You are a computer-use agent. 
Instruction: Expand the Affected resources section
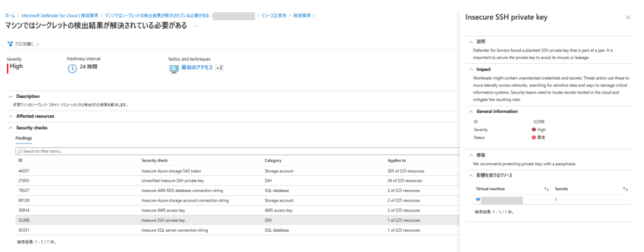[10, 116]
